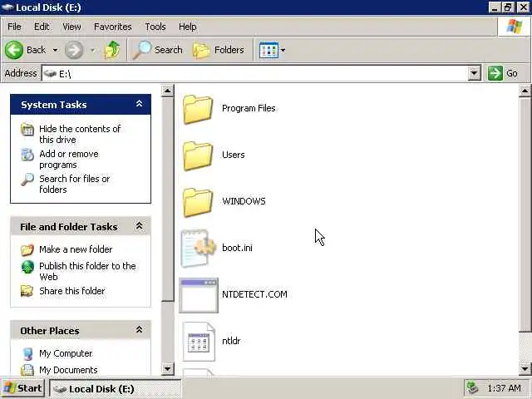The width and height of the screenshot is (532, 399).
Task: Open the View menu
Action: [x=71, y=27]
